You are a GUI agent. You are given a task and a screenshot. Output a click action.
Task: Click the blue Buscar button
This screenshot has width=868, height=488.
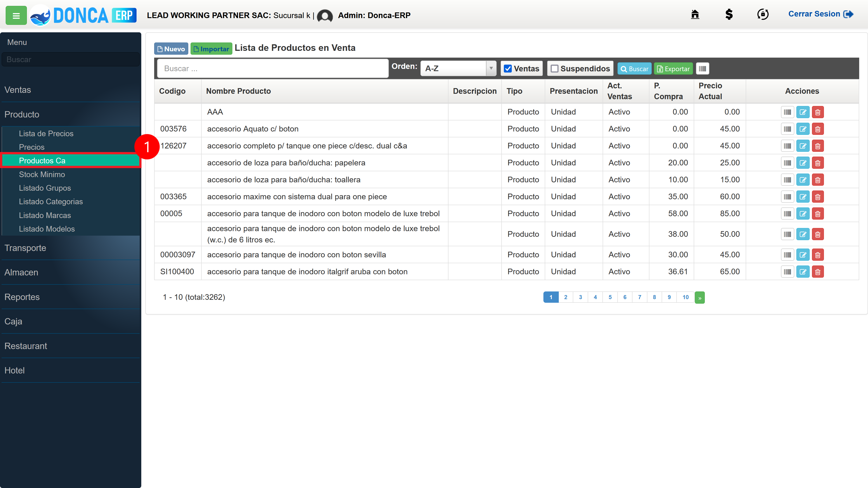634,69
